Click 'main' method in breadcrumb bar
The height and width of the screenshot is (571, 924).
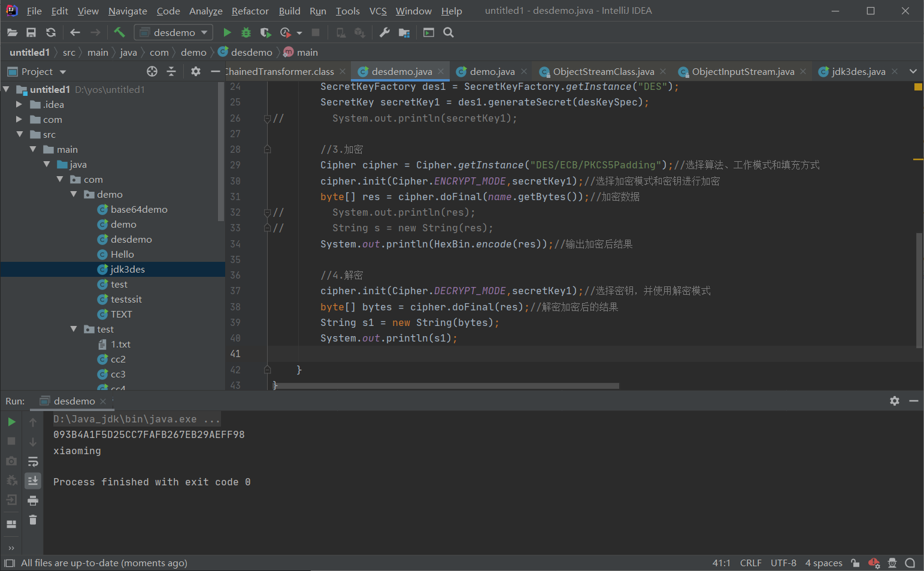pyautogui.click(x=307, y=52)
